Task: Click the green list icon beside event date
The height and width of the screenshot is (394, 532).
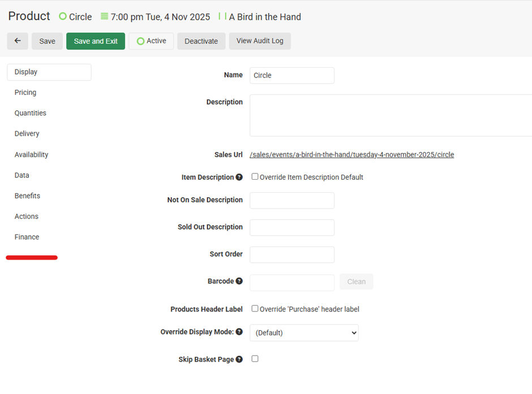Action: click(x=104, y=16)
